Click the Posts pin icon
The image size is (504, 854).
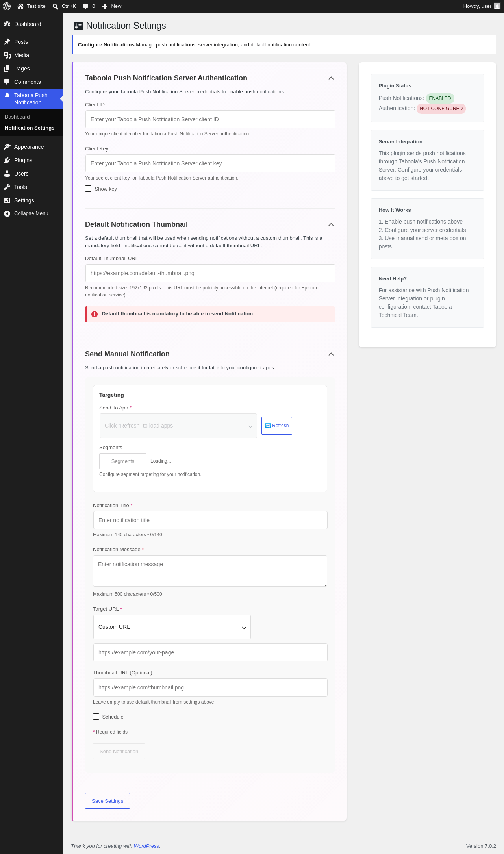7,42
